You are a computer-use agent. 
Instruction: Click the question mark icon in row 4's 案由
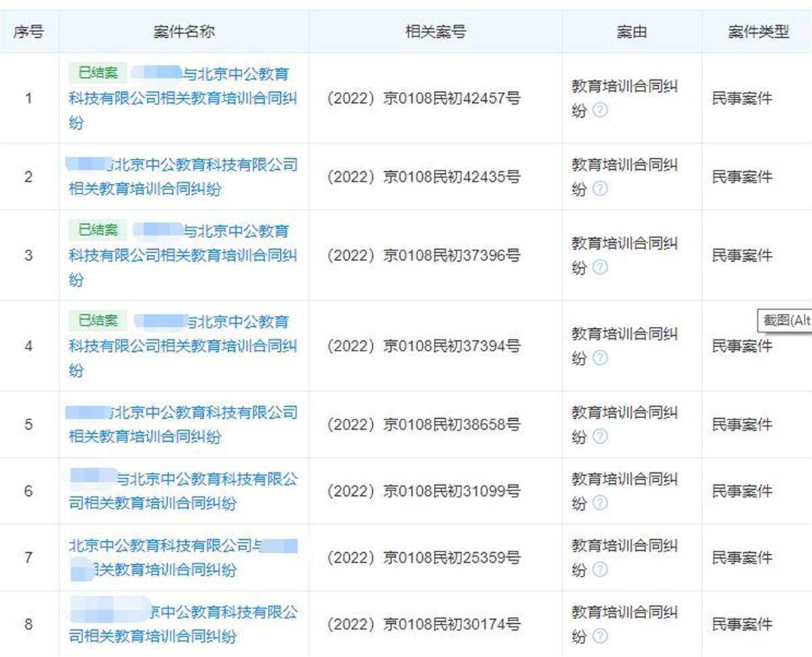tap(600, 358)
